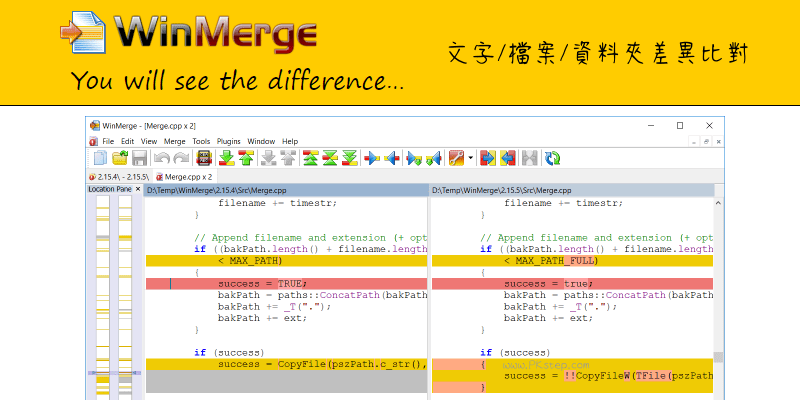Open the Window menu
This screenshot has height=400, width=800.
[x=261, y=141]
